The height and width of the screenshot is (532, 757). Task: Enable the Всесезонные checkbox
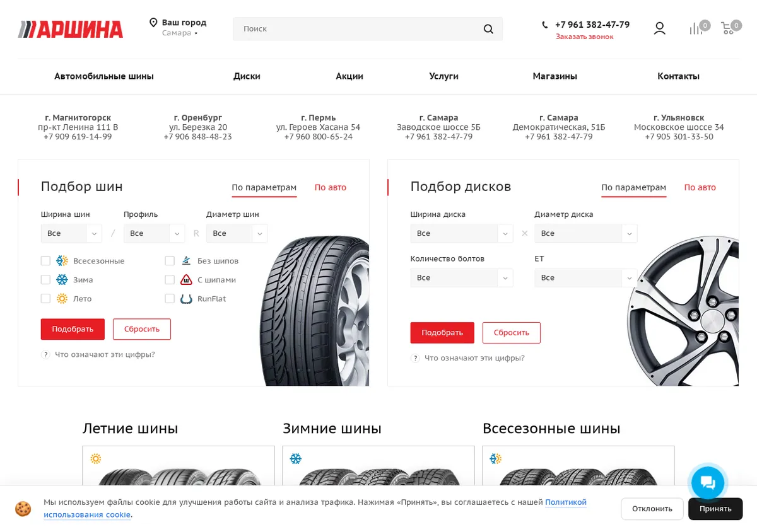point(45,261)
